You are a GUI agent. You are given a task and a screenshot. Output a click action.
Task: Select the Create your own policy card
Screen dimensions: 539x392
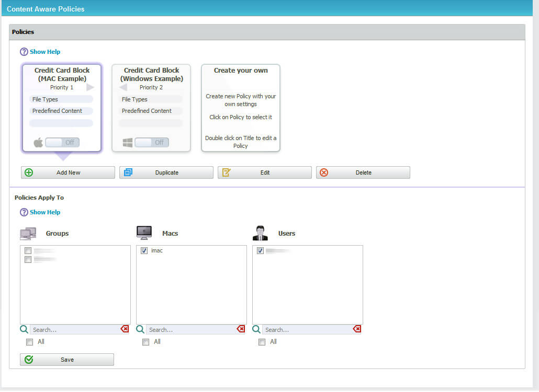[x=241, y=108]
